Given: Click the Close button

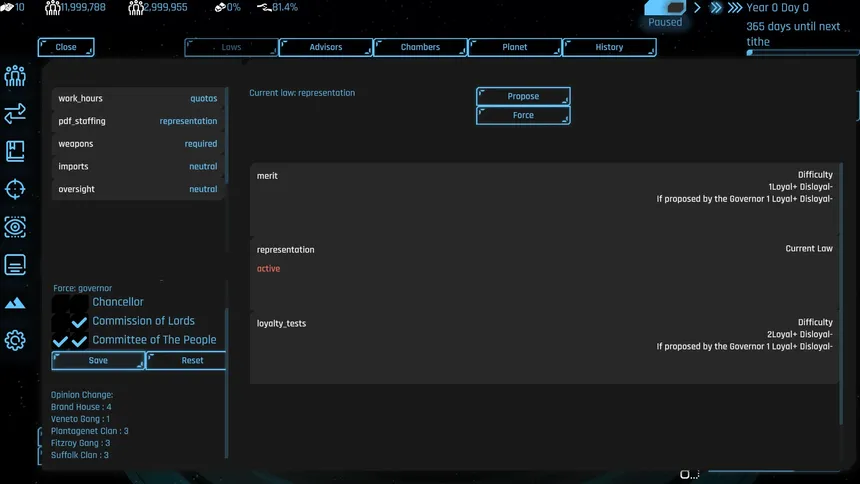Looking at the screenshot, I should coord(66,47).
